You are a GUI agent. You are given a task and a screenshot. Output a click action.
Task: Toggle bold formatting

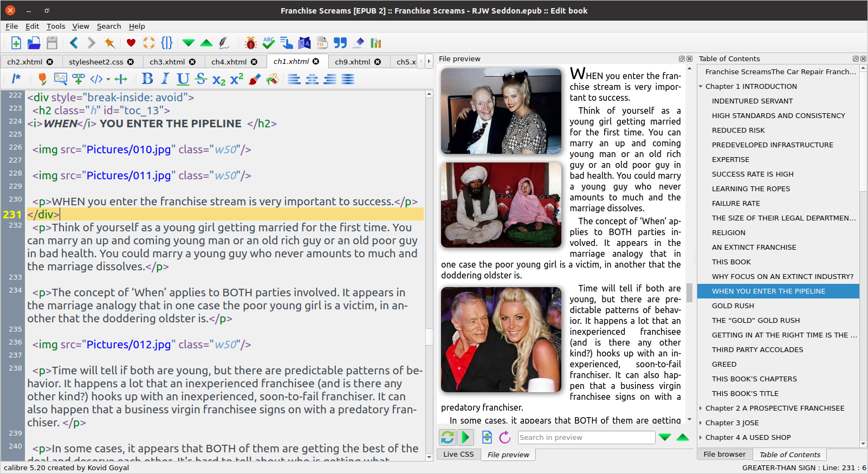click(147, 79)
